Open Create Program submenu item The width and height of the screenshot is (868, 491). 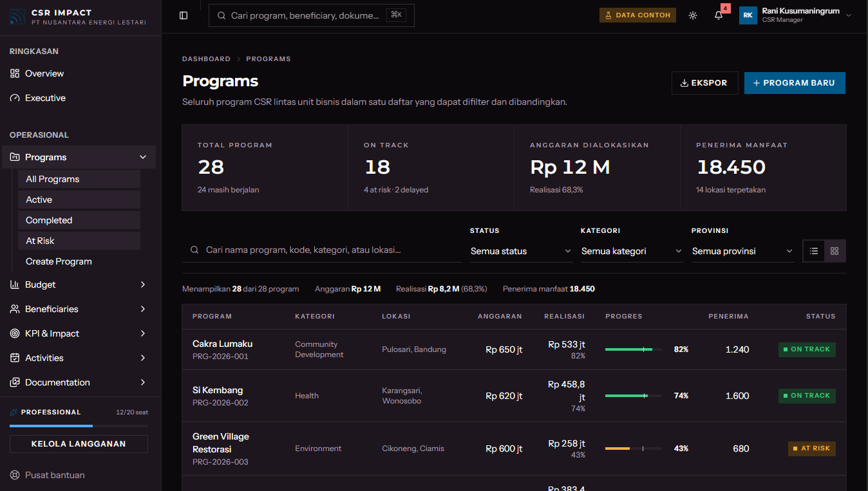coord(79,261)
